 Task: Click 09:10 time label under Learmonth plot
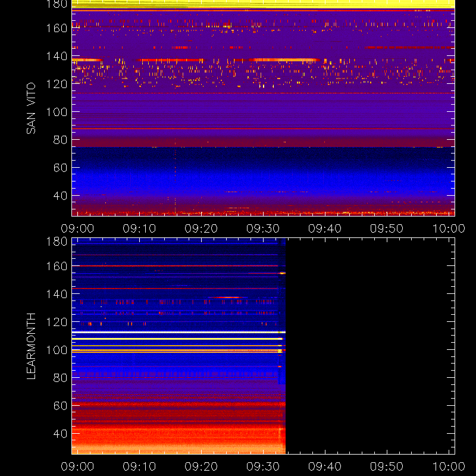click(139, 466)
